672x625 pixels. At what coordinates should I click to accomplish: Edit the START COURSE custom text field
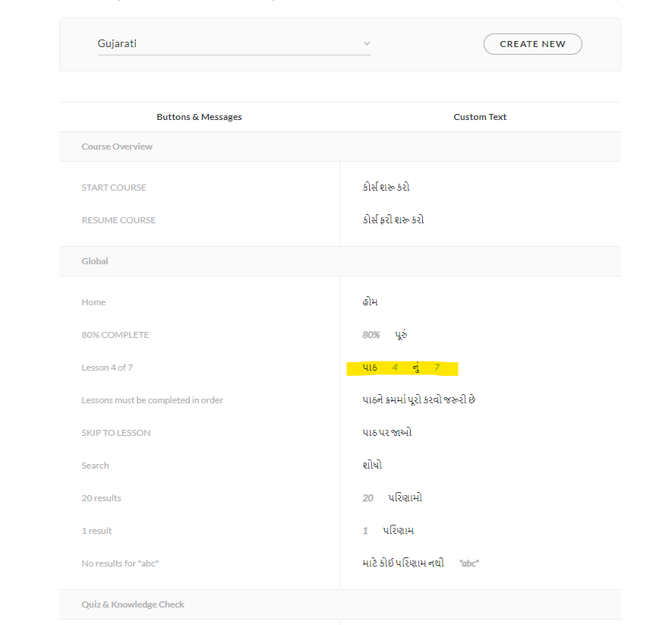point(386,188)
